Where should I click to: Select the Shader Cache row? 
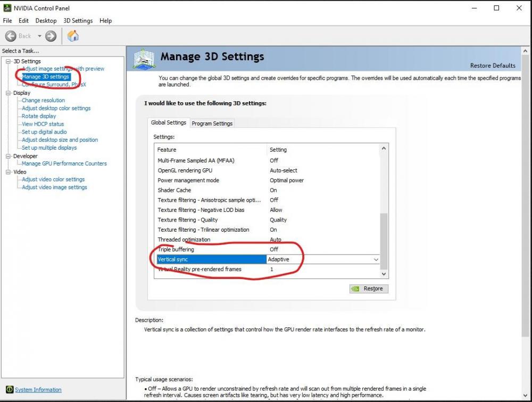coord(268,190)
